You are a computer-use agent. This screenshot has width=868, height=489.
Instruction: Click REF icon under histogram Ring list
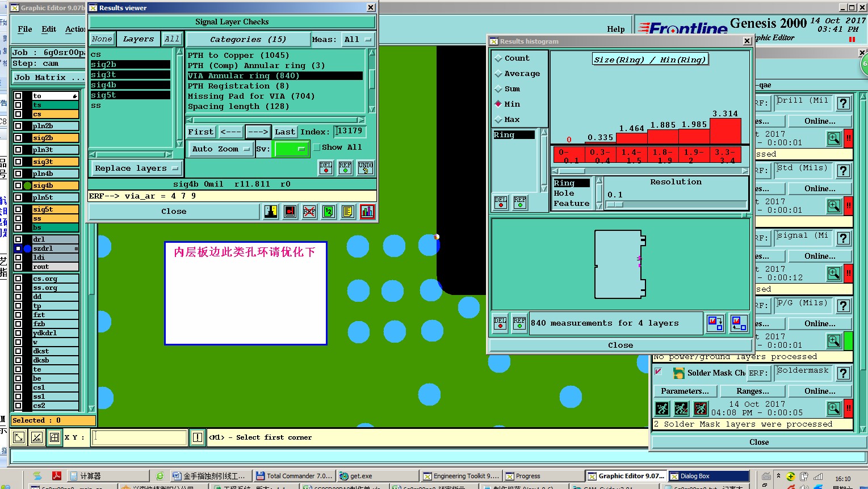coord(520,202)
